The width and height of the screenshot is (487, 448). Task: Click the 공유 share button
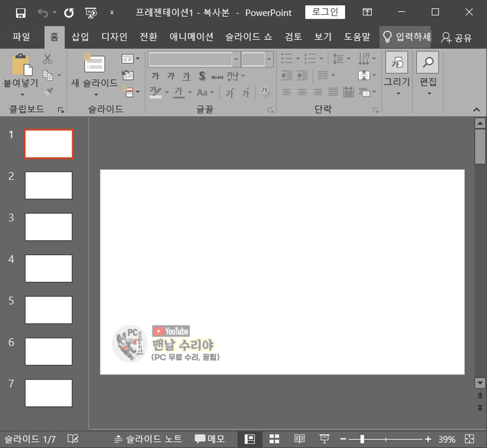click(456, 37)
